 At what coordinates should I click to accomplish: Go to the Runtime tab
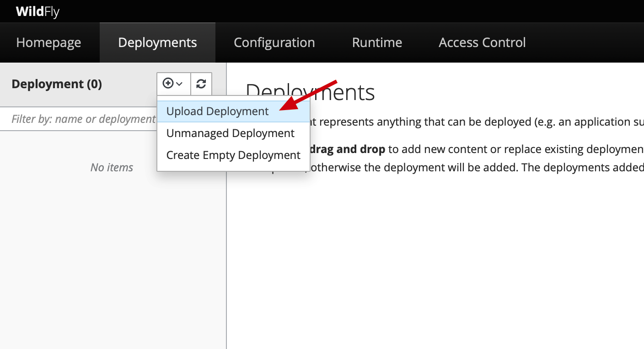click(377, 42)
